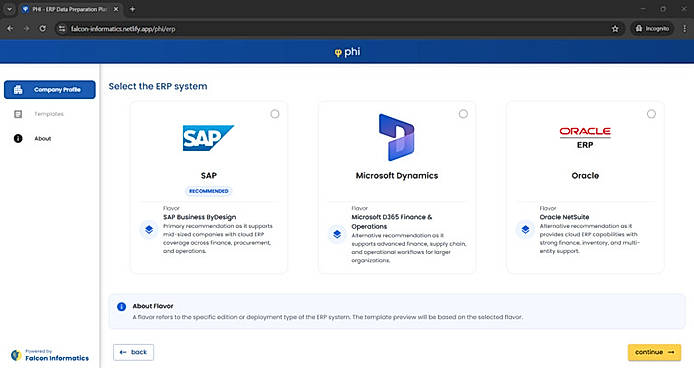
Task: Open the Company Profile sidebar item
Action: [x=50, y=89]
